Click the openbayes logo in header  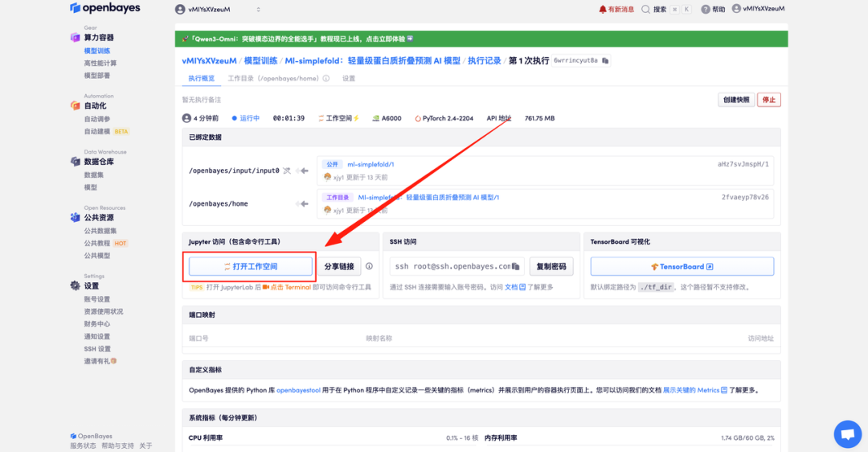(105, 9)
